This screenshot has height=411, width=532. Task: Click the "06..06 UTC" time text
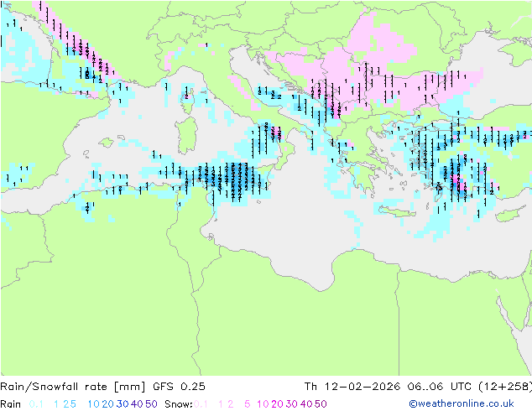439,387
